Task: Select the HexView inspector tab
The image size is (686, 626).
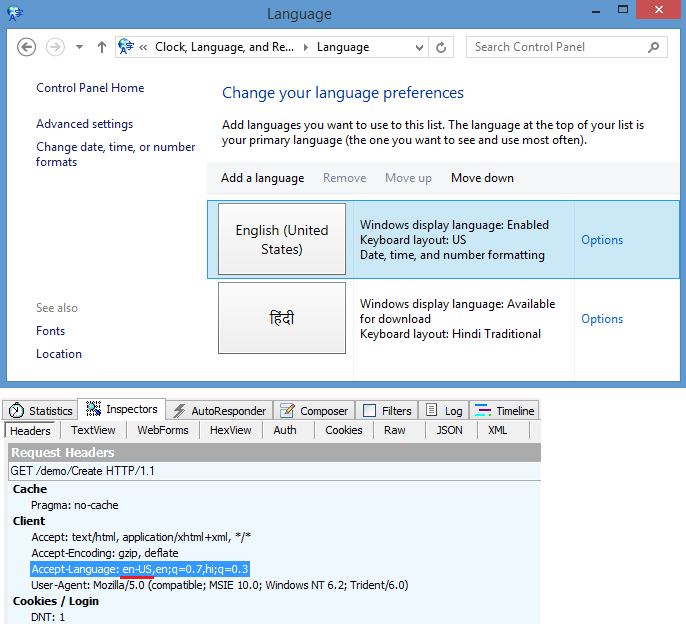Action: coord(231,430)
